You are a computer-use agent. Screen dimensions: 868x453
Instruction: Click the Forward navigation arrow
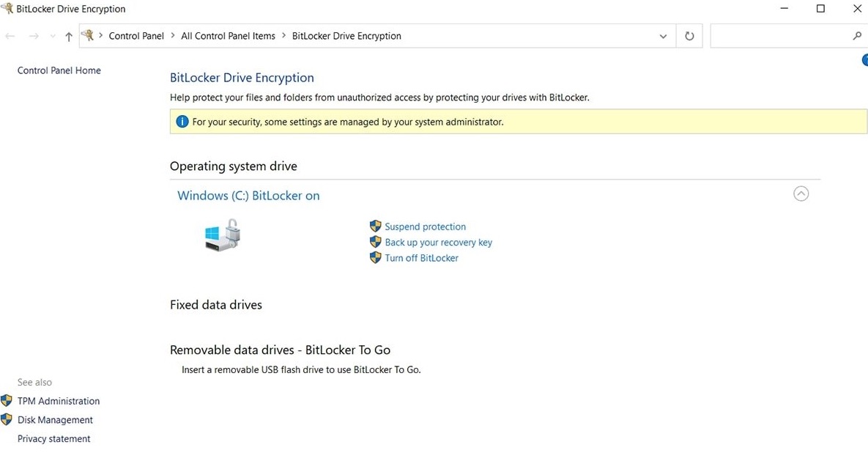click(34, 36)
